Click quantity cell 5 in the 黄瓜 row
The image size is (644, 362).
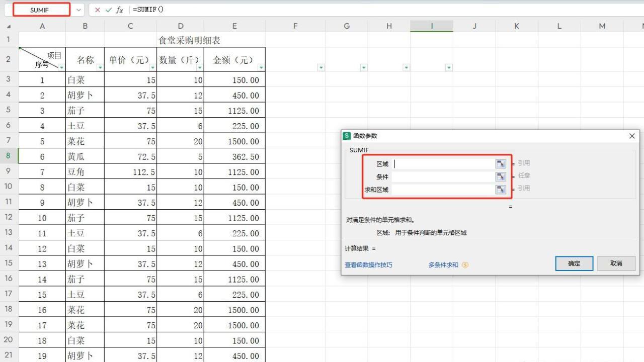click(x=181, y=157)
